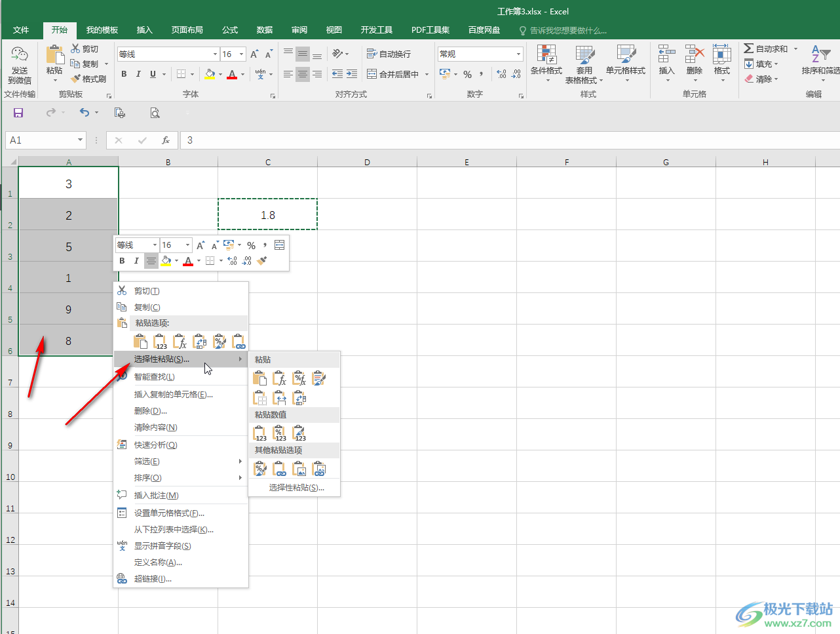Click Format Painter brush in the mini toolbar
Screen dimensions: 840x634
tap(262, 261)
